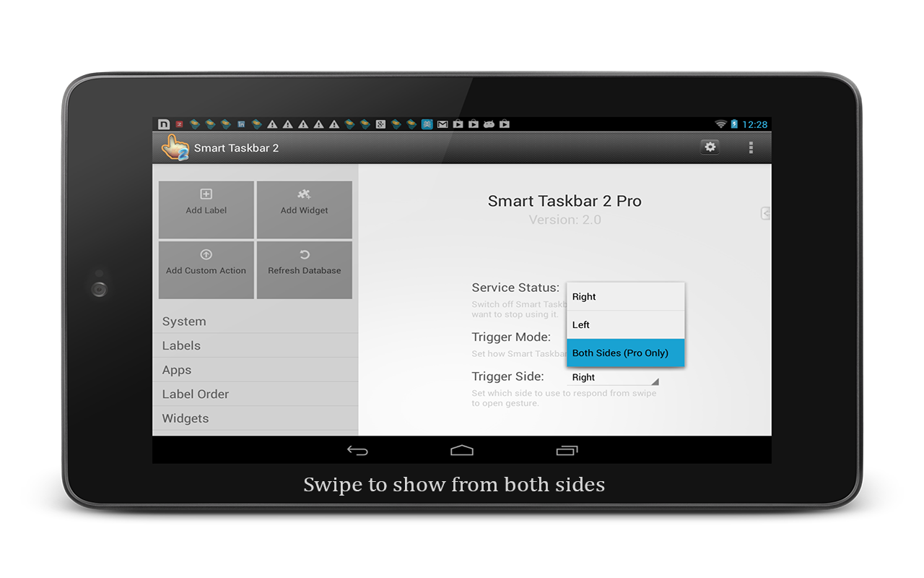Open the Gmail notification icon

click(443, 124)
